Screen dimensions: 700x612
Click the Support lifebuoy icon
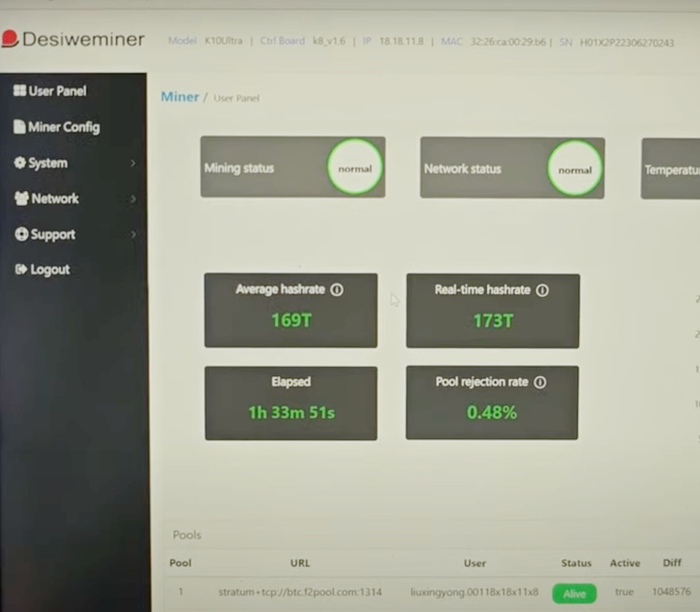tap(21, 234)
